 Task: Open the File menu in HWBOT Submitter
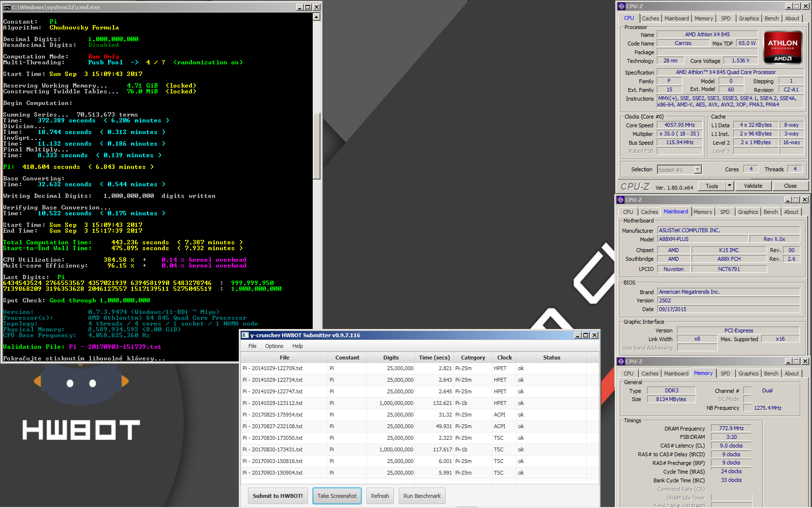pyautogui.click(x=252, y=346)
